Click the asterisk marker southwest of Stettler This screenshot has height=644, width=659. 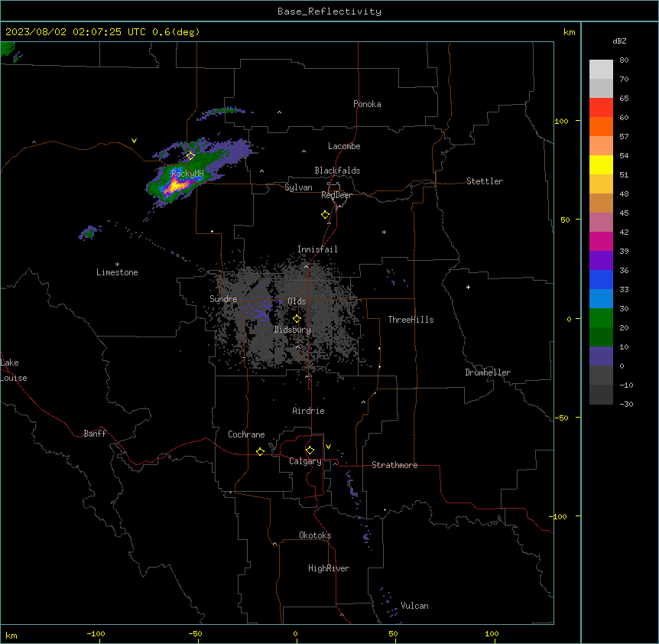click(x=384, y=232)
